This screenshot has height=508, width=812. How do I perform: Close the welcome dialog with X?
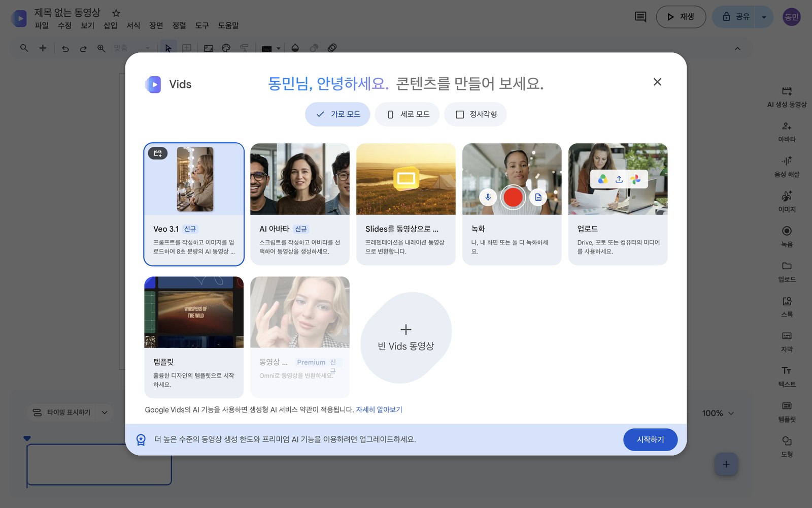pos(657,82)
